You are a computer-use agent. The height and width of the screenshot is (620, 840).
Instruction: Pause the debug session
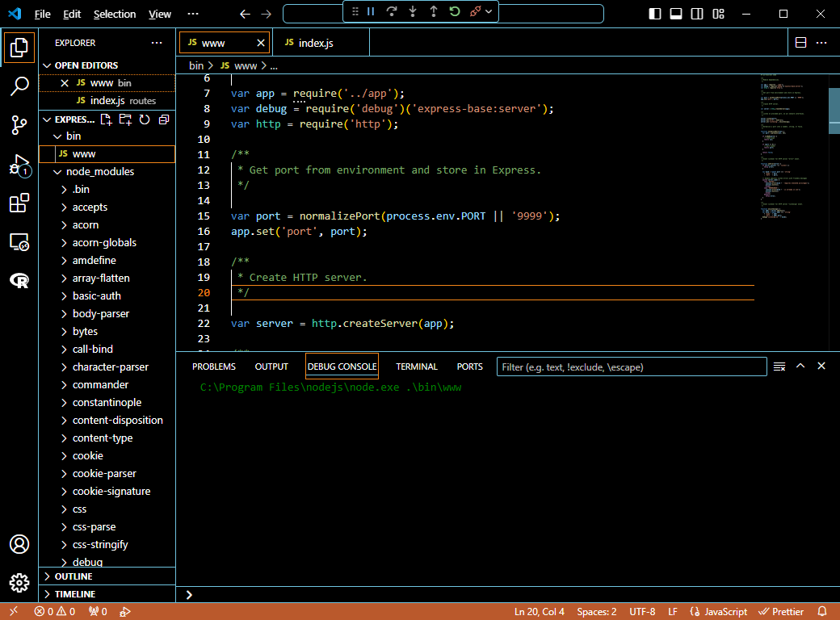[371, 11]
